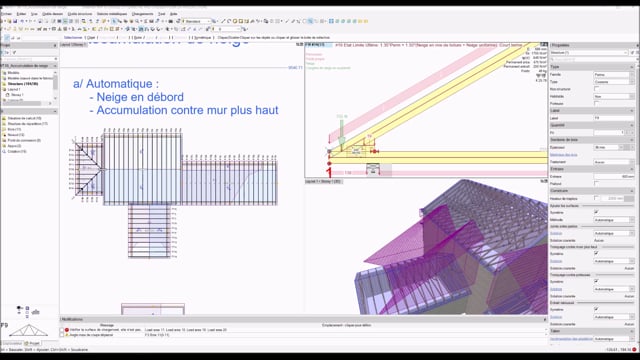640x360 pixels.
Task: Open the Structure (1) object selector dropdown
Action: point(589,53)
